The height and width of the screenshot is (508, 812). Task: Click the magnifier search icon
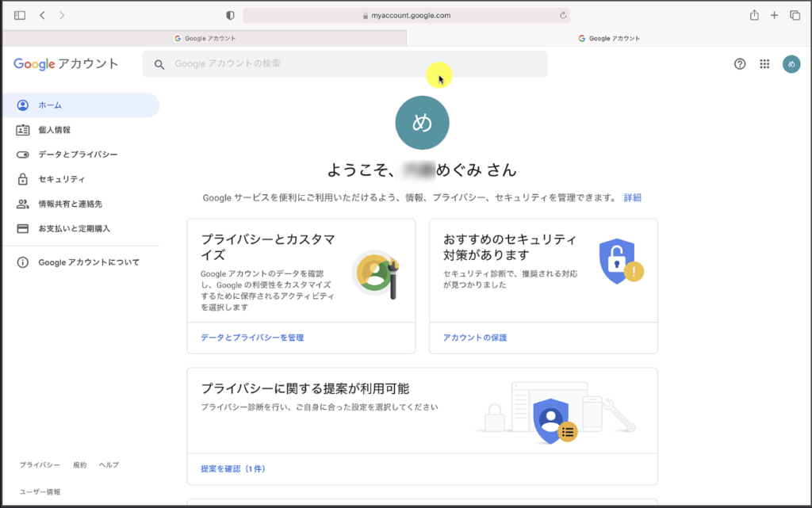click(159, 64)
